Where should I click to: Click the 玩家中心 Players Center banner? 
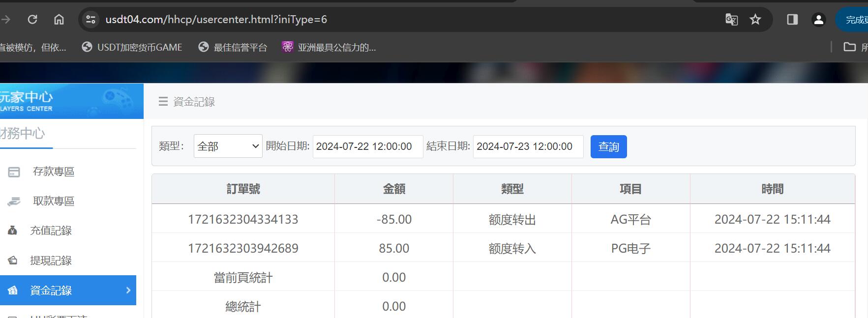pos(72,101)
